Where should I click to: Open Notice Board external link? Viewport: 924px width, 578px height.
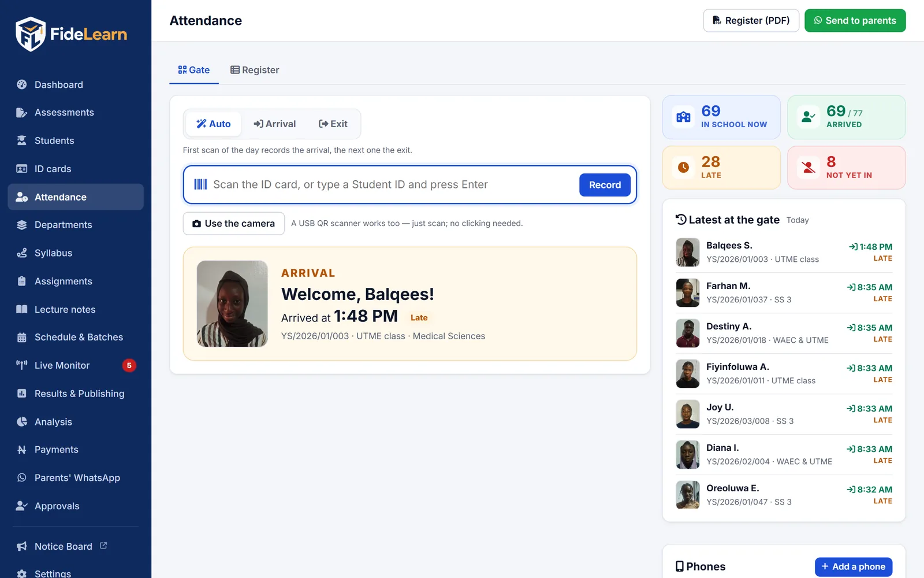coord(76,546)
